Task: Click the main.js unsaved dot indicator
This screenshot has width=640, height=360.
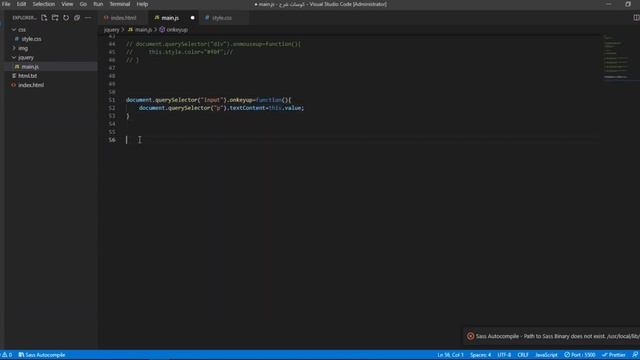Action: (x=193, y=18)
